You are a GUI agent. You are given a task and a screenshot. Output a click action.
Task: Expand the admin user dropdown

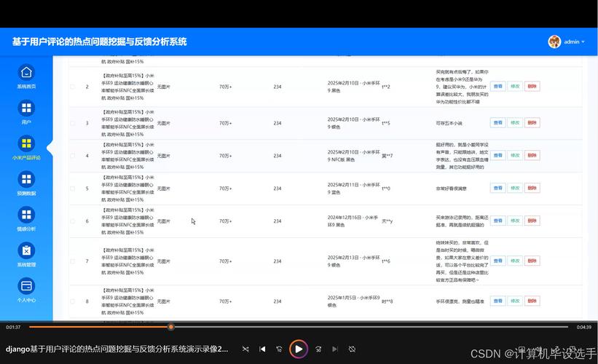(574, 42)
